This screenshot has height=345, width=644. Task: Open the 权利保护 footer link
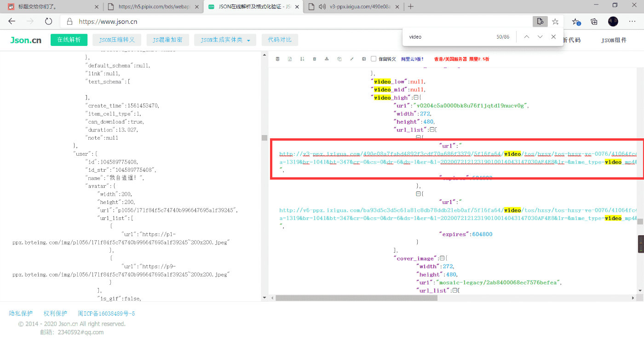tap(55, 313)
